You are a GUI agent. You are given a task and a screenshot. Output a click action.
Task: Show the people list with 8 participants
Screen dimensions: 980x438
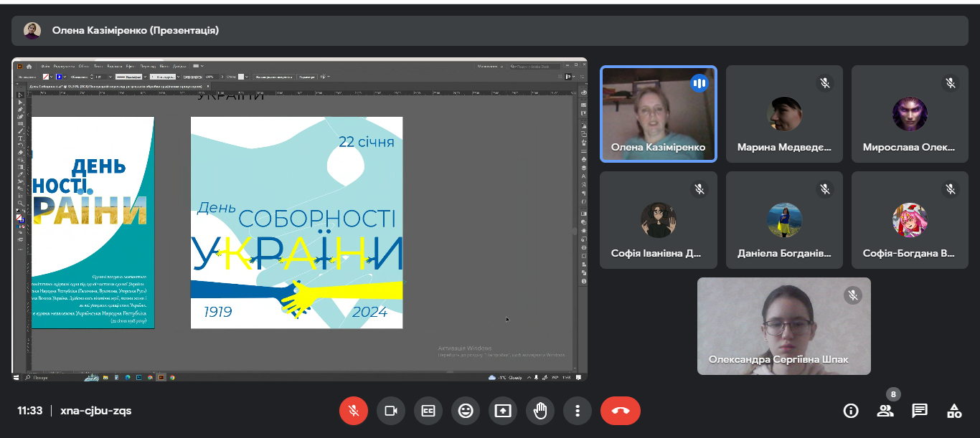[x=885, y=411]
